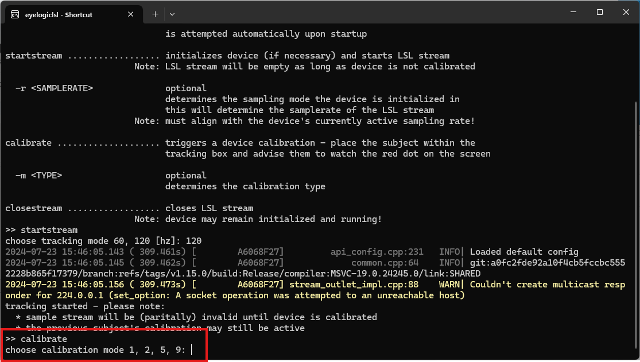This screenshot has width=640, height=362.
Task: Click the '>> startstream' command line
Action: pos(41,230)
